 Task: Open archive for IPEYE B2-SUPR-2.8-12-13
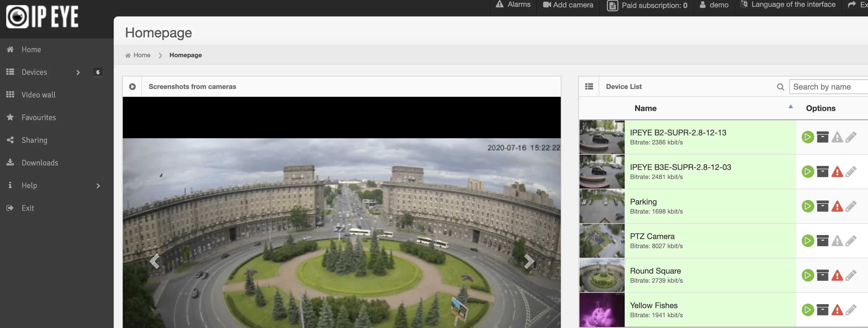coord(822,137)
